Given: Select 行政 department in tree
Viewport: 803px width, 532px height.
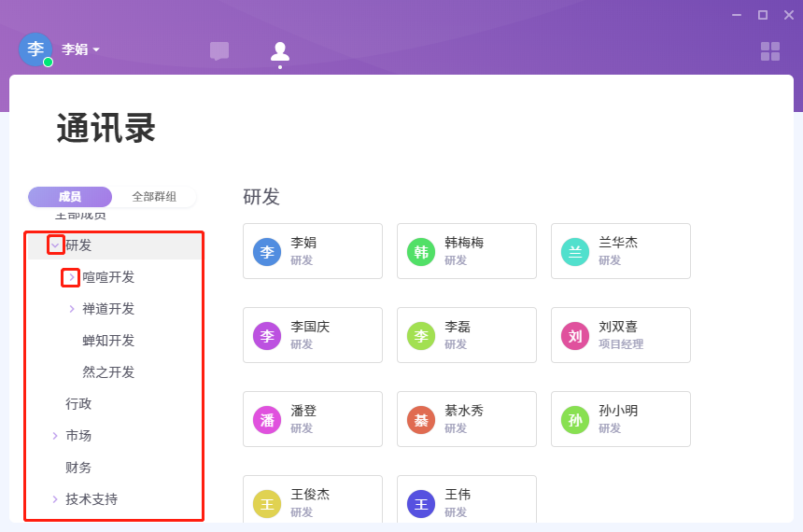Looking at the screenshot, I should [x=78, y=404].
